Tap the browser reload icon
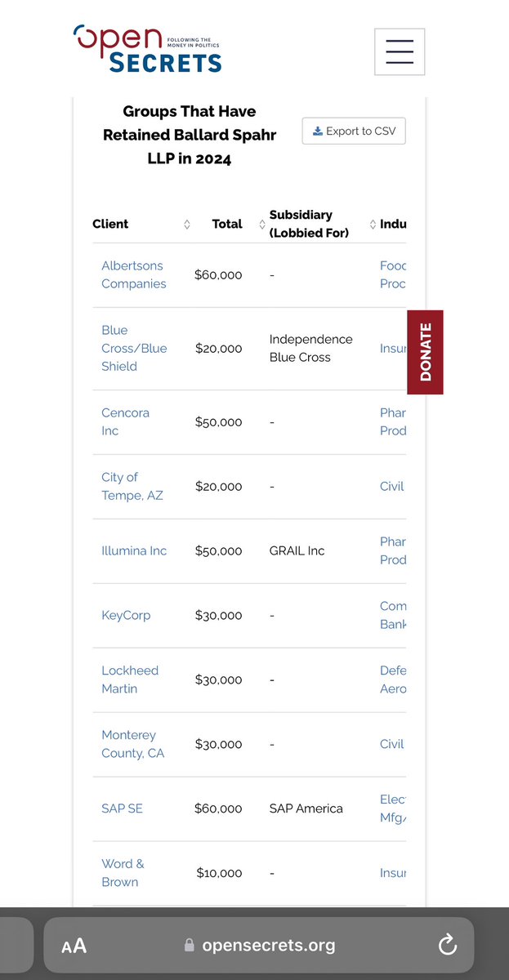 [x=447, y=945]
